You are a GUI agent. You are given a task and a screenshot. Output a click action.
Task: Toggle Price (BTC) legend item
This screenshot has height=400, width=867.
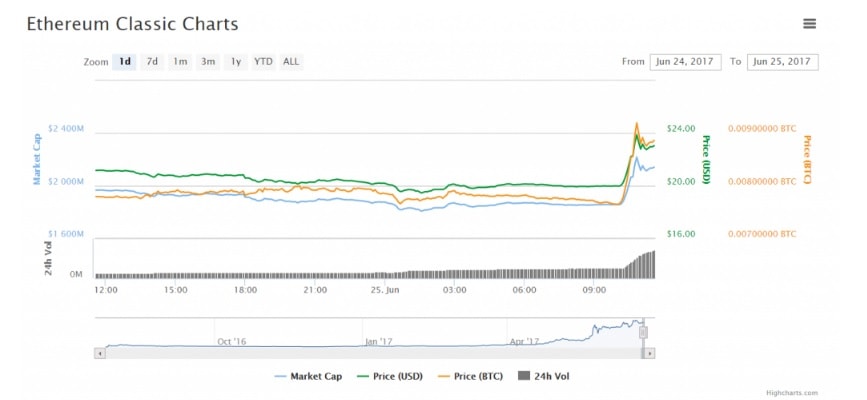pos(469,376)
